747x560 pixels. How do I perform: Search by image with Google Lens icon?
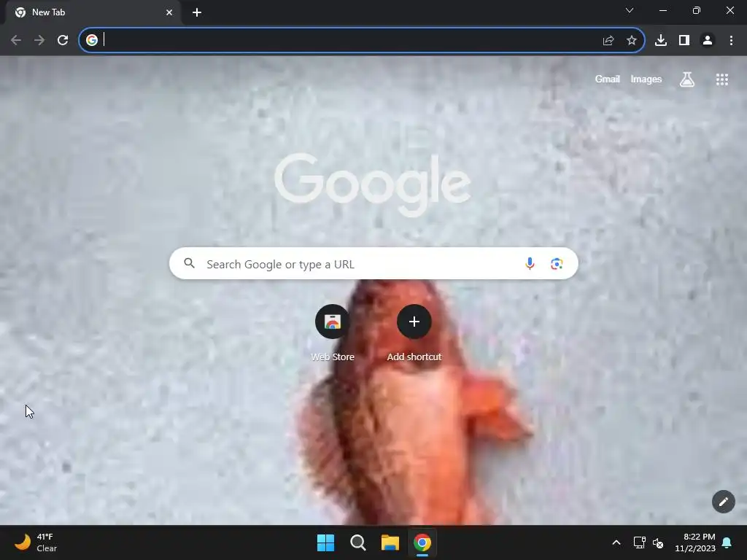(x=557, y=263)
